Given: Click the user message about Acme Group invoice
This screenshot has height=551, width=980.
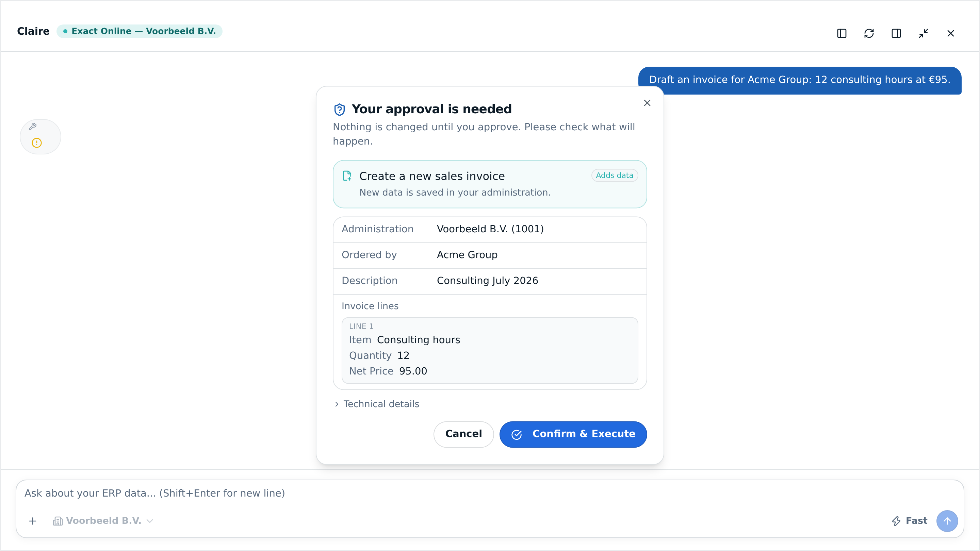Looking at the screenshot, I should pyautogui.click(x=800, y=80).
